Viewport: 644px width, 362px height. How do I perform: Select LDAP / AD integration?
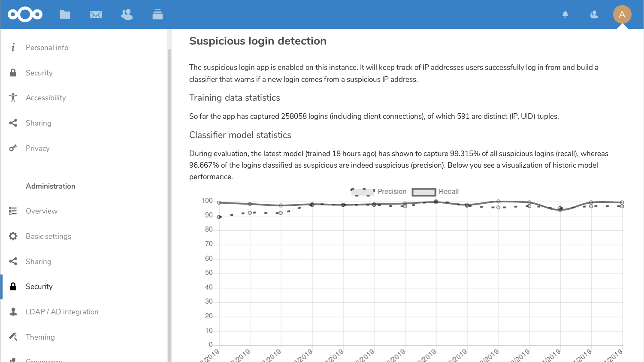62,312
